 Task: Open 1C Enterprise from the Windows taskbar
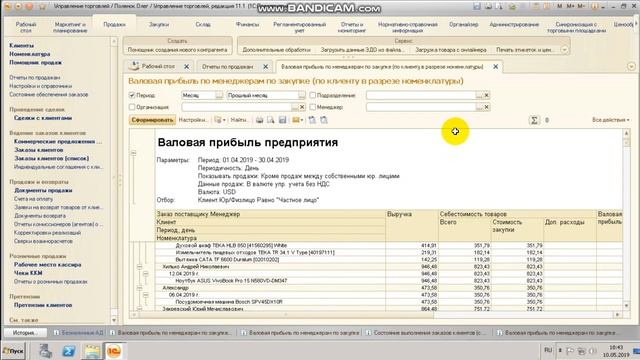coord(114,351)
